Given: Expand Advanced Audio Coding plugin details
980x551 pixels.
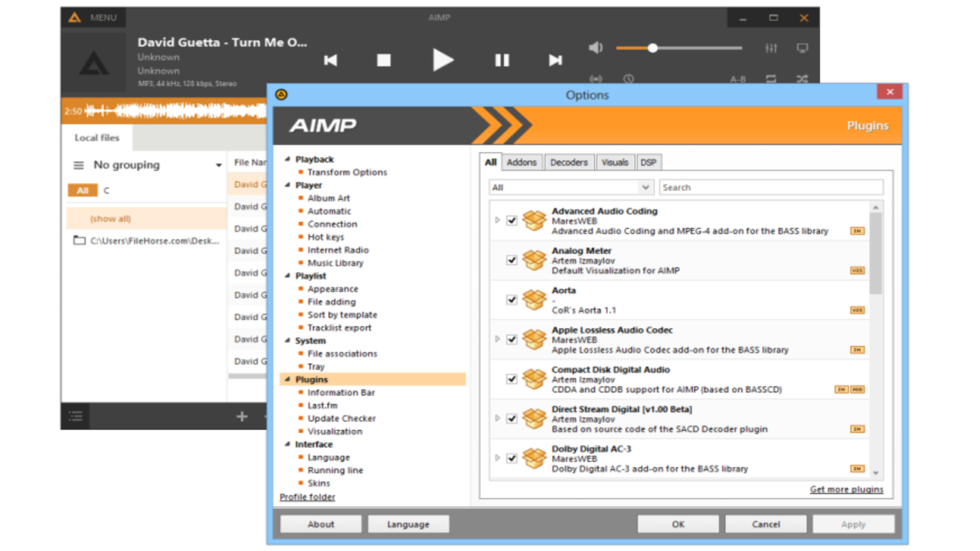Looking at the screenshot, I should pyautogui.click(x=497, y=220).
